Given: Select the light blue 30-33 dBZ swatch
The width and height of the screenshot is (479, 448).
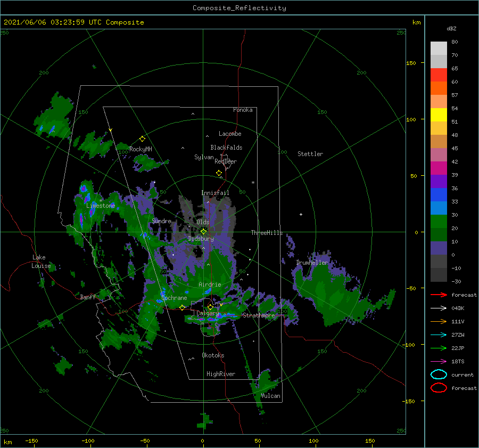Looking at the screenshot, I should point(439,208).
